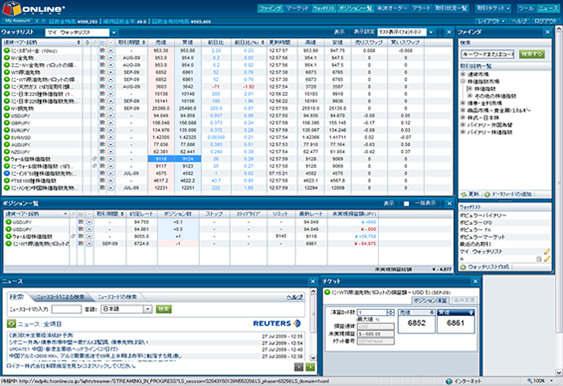Click round options button on NY銅先物 watchlist row

[111, 108]
